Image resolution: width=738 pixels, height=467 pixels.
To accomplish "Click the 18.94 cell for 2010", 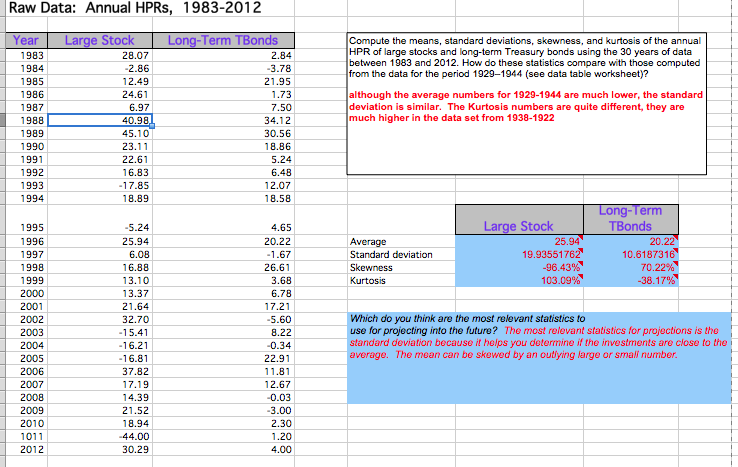I will [x=100, y=424].
